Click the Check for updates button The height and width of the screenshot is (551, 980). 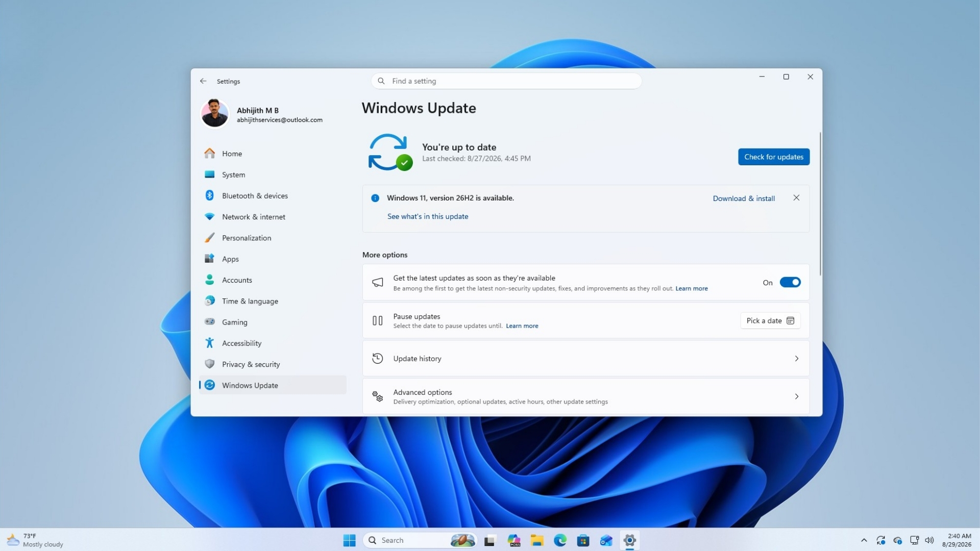coord(773,157)
